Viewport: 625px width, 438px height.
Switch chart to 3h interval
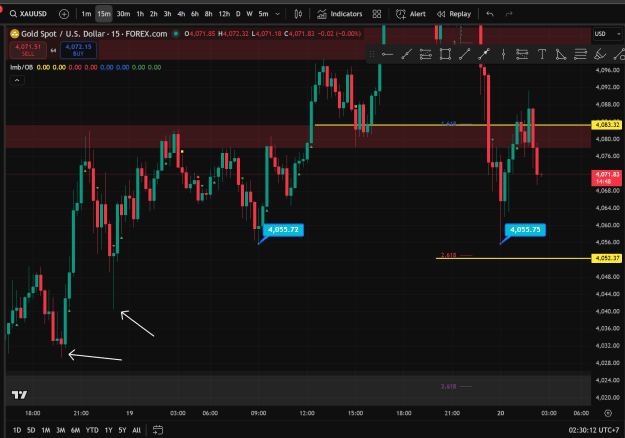tap(167, 14)
